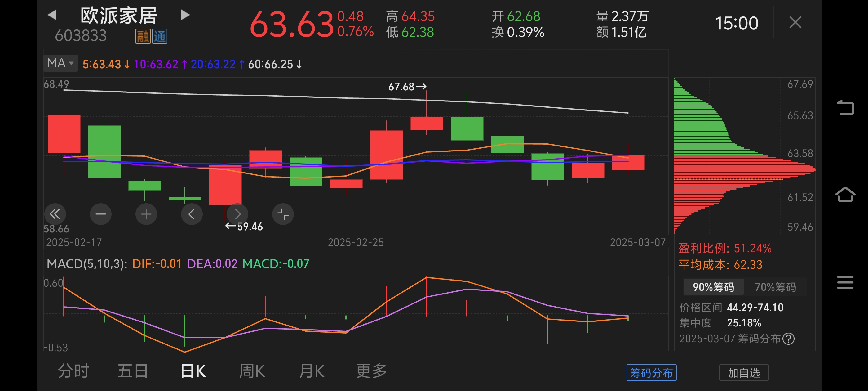Screen dimensions: 868x391
Task: Click the 加自选 button
Action: (744, 372)
